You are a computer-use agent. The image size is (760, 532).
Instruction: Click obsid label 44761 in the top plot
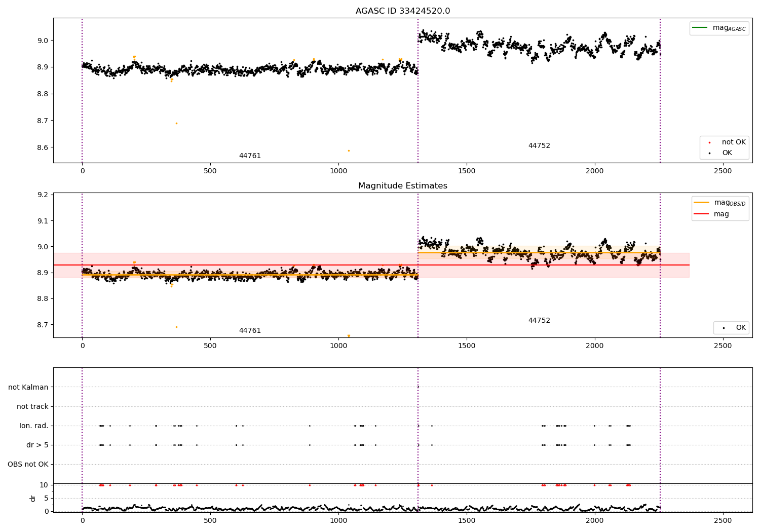click(x=250, y=156)
